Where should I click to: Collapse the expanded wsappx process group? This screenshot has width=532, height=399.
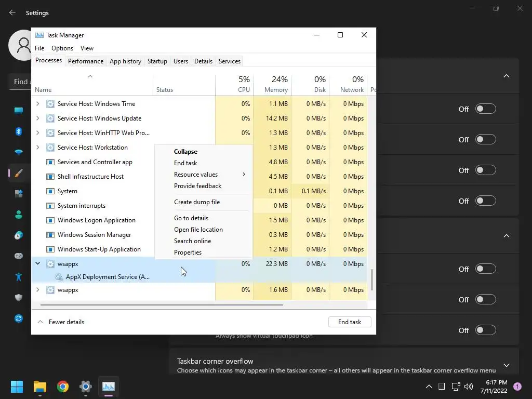point(37,263)
